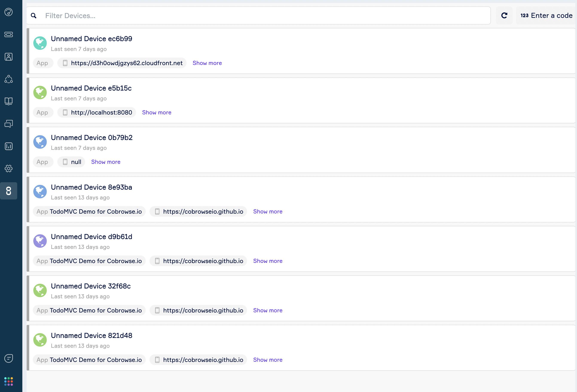Click the globe avatar of device ec6b99

point(40,43)
